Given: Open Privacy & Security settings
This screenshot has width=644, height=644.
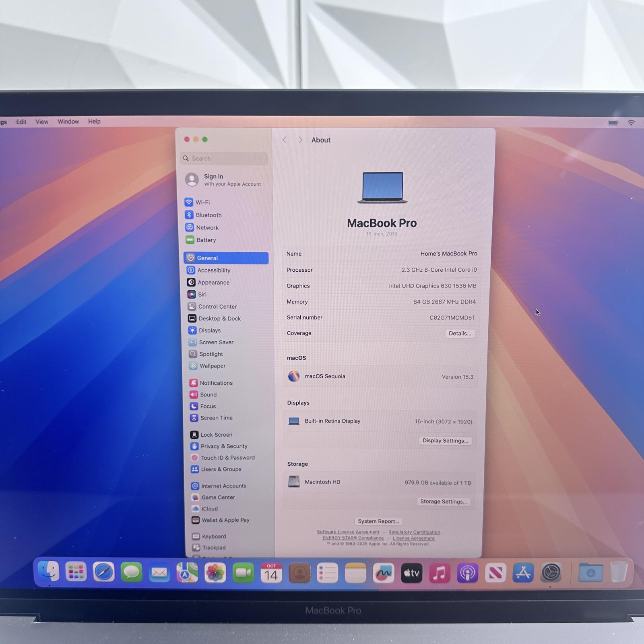Looking at the screenshot, I should (x=224, y=446).
